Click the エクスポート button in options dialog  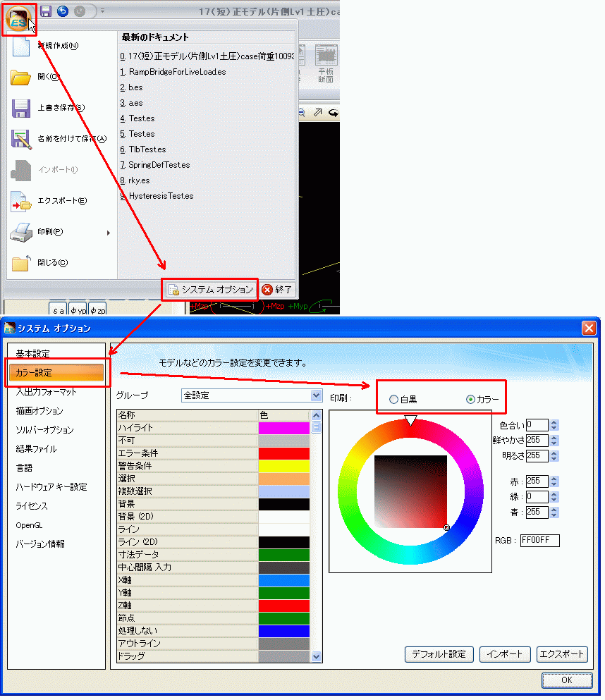[x=562, y=654]
